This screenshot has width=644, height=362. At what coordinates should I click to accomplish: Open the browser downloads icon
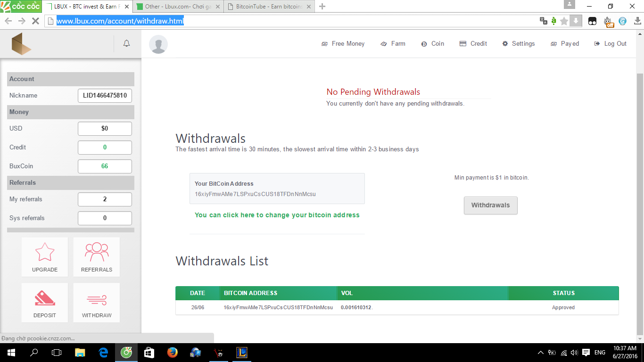(x=637, y=21)
